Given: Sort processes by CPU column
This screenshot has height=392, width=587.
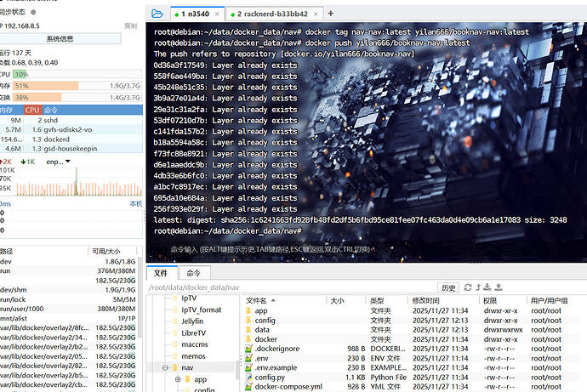Looking at the screenshot, I should click(x=32, y=110).
